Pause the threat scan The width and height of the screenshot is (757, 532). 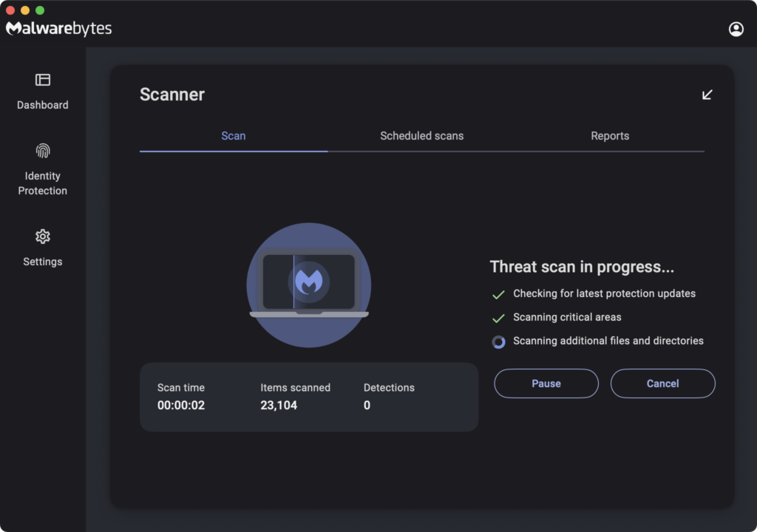[546, 383]
